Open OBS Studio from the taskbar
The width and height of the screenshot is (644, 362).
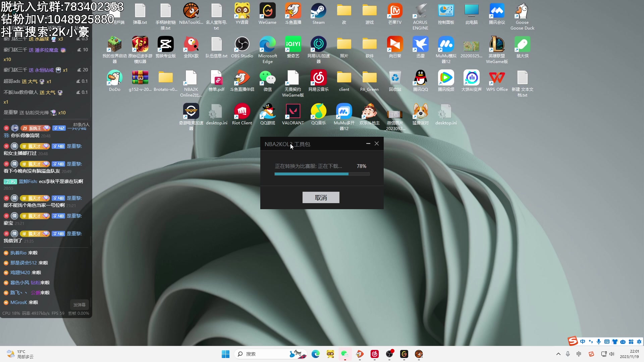click(x=389, y=354)
